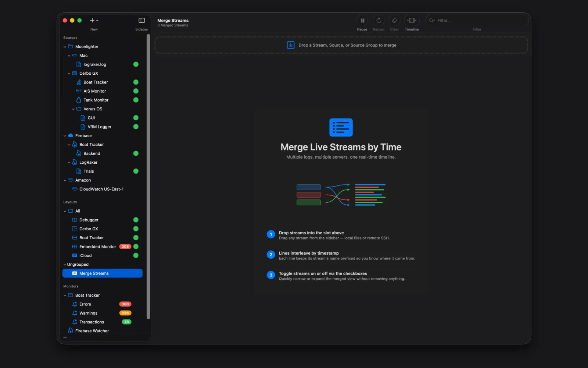
Task: Click the Firebase cloud icon
Action: click(x=71, y=135)
